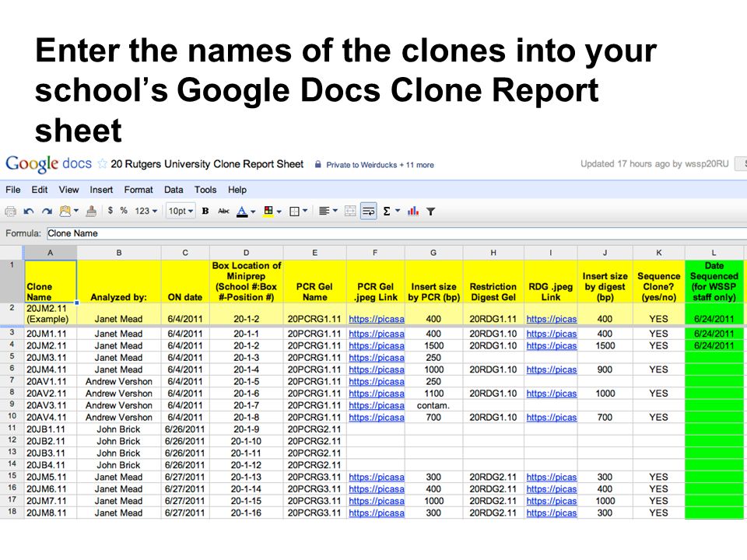Select cell '20JM2.11 (Example)'
This screenshot has width=747, height=560.
point(50,313)
